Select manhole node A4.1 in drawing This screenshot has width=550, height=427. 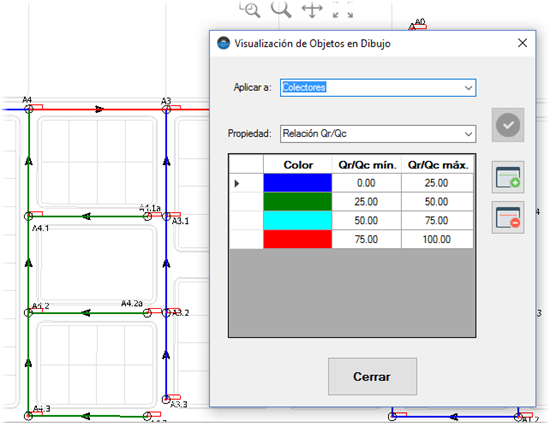click(28, 216)
